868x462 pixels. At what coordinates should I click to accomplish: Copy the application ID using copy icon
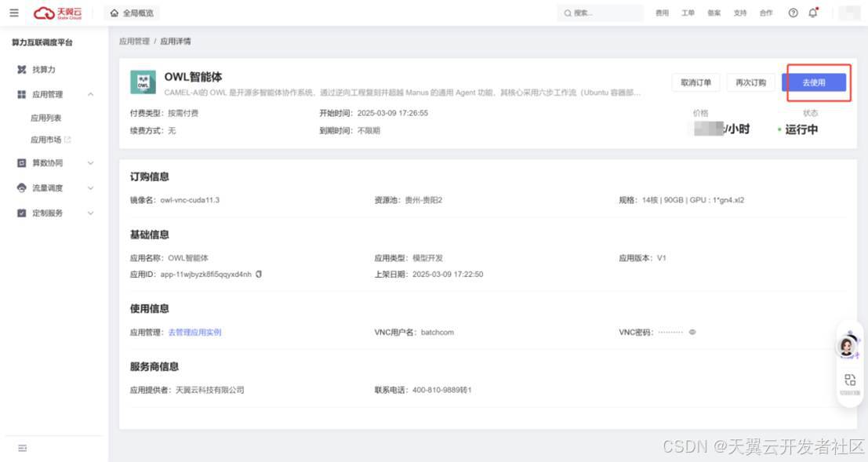[x=259, y=275]
